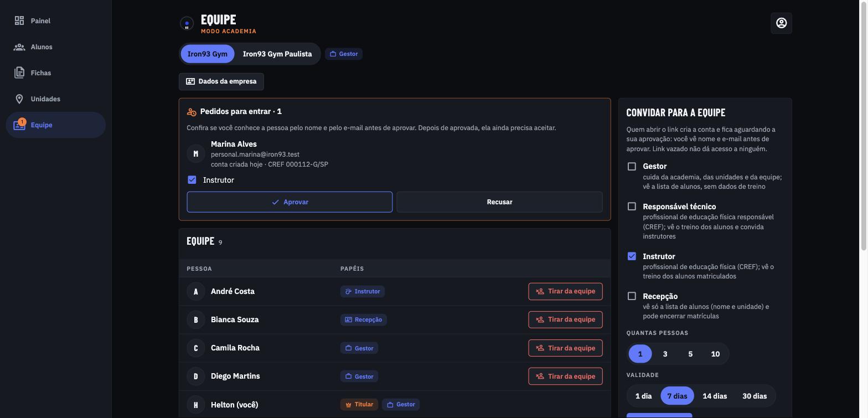Click the Equipe badge icon with notification
The width and height of the screenshot is (868, 418).
(x=19, y=125)
